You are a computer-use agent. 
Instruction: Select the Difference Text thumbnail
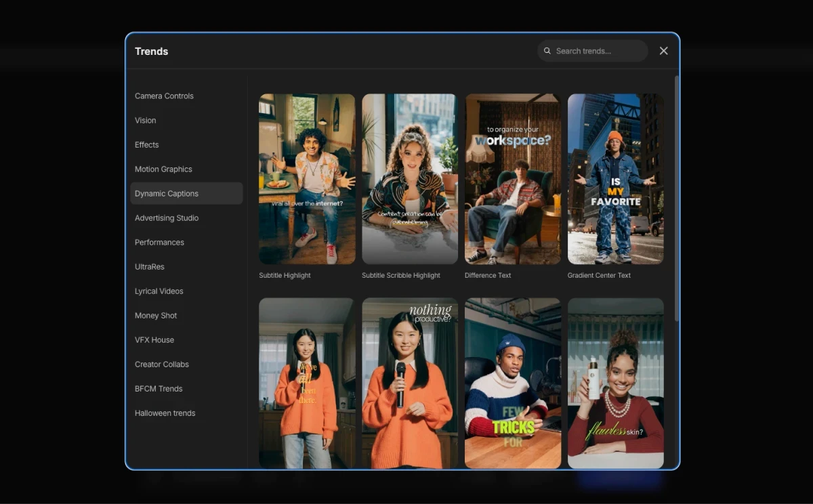[513, 179]
